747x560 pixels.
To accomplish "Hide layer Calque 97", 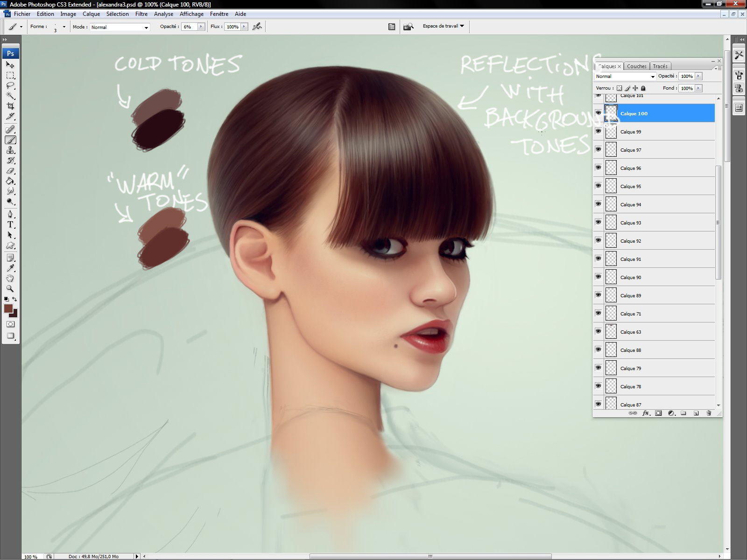I will point(598,149).
